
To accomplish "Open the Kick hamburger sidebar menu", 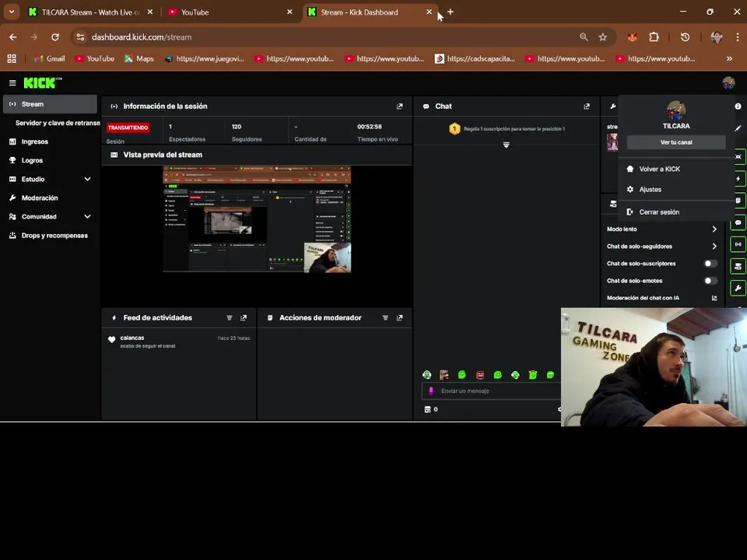I will pyautogui.click(x=12, y=83).
